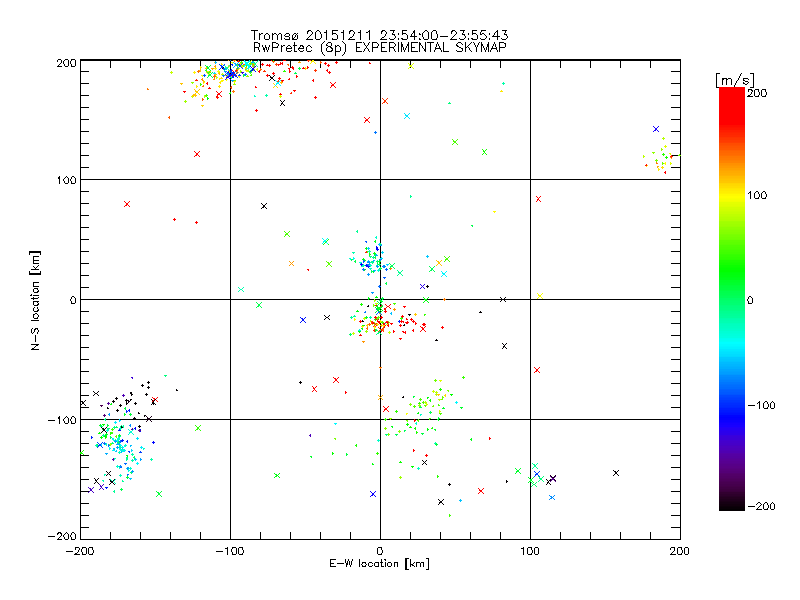Click the N-S axis tick label '100'
The height and width of the screenshot is (600, 800).
(66, 180)
